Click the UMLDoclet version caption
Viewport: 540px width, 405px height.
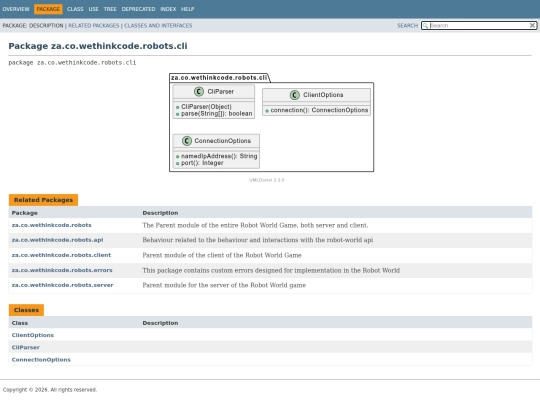point(267,180)
